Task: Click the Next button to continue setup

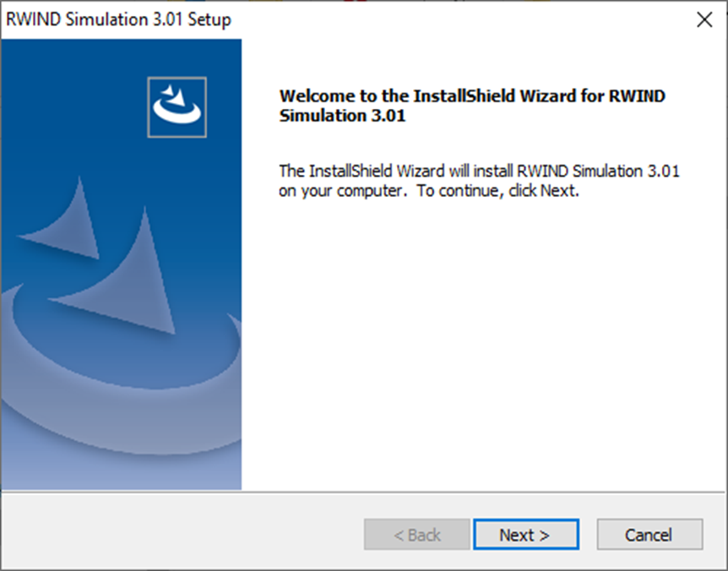Action: coord(526,535)
